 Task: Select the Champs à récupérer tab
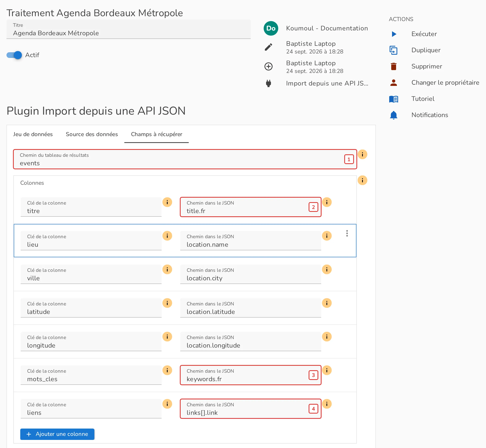pos(157,134)
